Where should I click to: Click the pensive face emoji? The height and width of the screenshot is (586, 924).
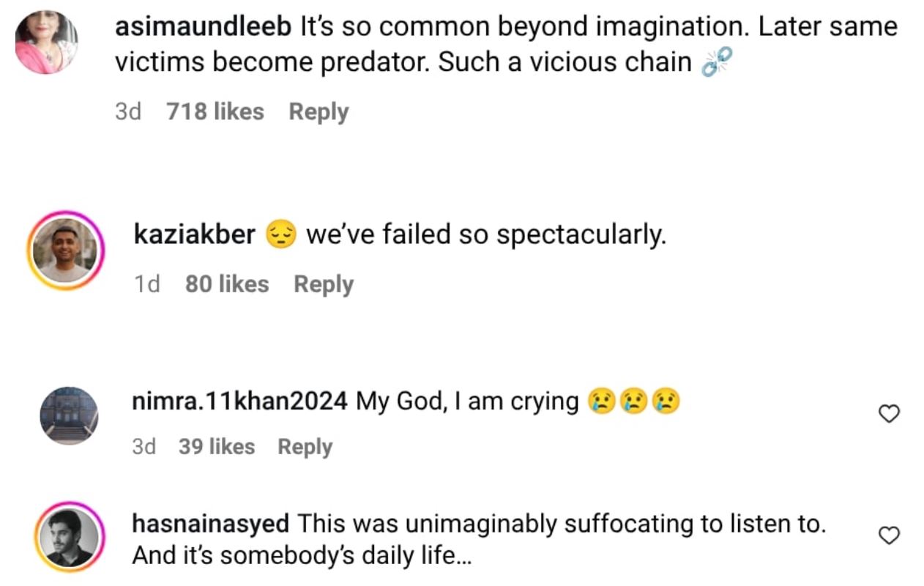coord(280,235)
